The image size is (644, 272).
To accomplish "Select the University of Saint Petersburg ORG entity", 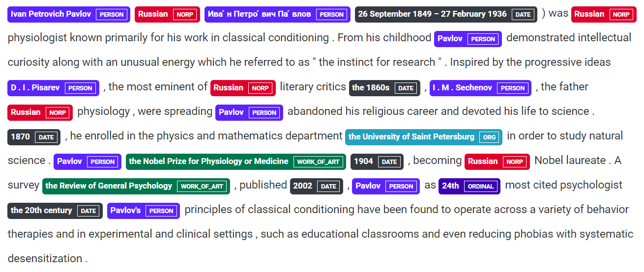I will [x=423, y=137].
